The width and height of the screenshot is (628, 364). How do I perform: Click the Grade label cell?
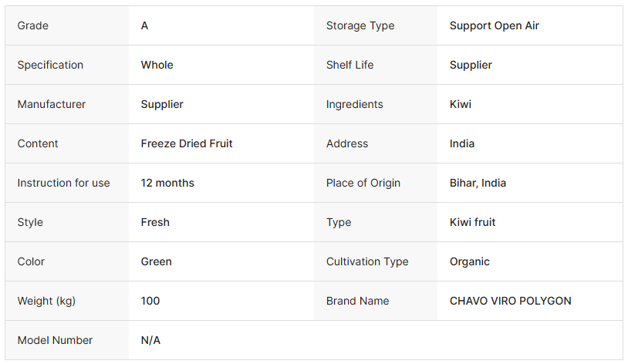pyautogui.click(x=33, y=25)
